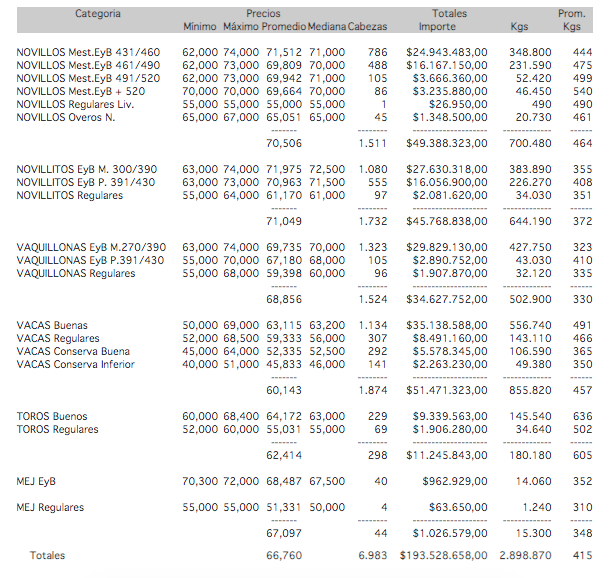Click the Precios header group
Screen dimensions: 610x578
tap(263, 13)
